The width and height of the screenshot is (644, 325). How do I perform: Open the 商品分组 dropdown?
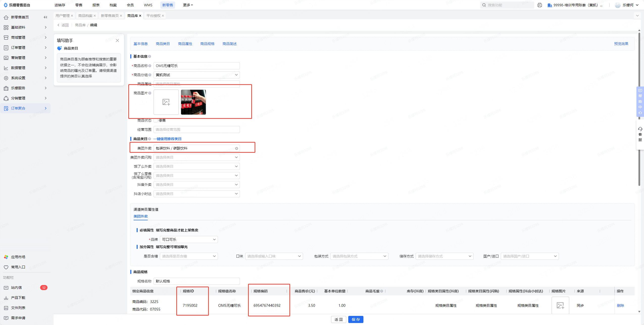[x=196, y=75]
